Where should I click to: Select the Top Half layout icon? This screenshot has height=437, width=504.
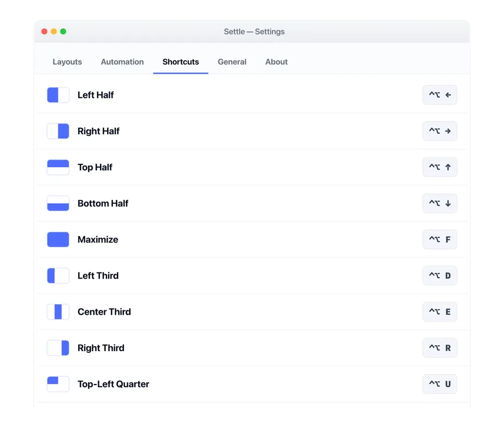click(x=58, y=167)
